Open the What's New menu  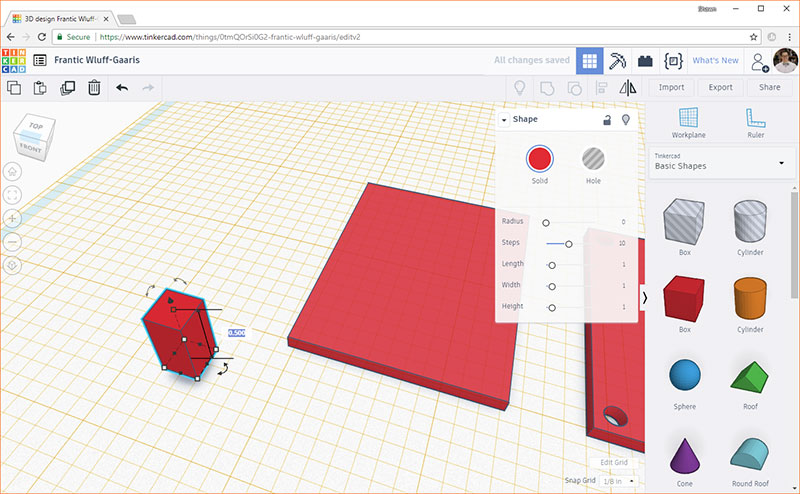715,60
